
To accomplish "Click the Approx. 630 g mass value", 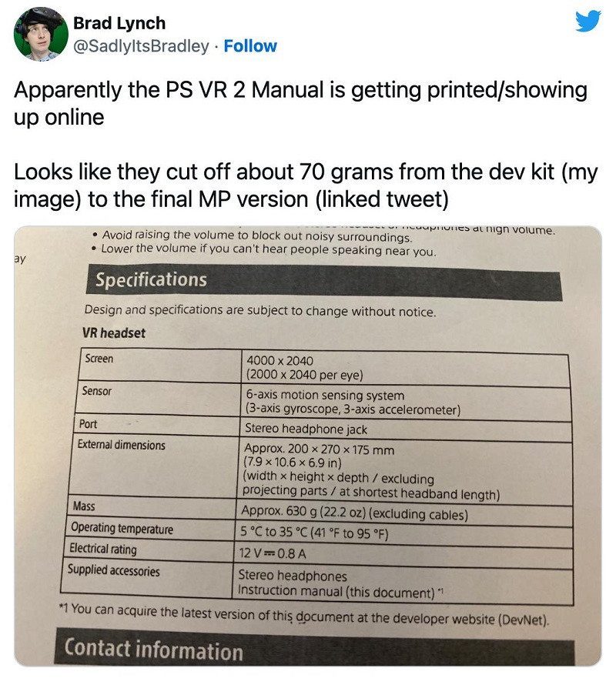I will tap(354, 513).
